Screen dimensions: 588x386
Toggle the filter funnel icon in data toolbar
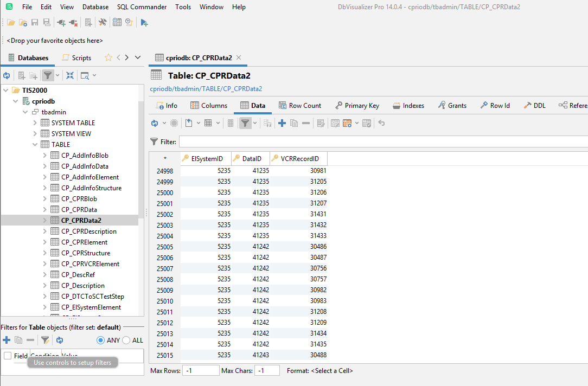245,123
